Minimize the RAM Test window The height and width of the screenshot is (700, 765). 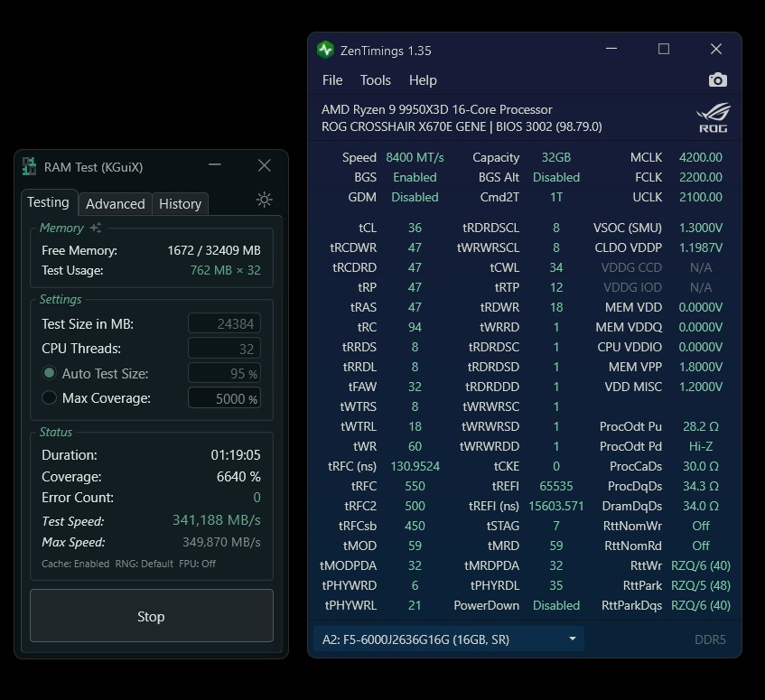[x=215, y=165]
